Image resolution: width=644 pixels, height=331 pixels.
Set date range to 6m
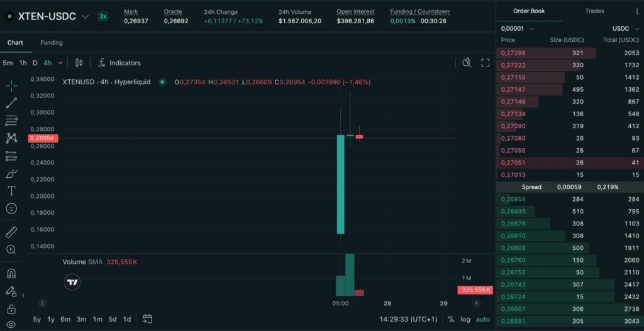(65, 319)
